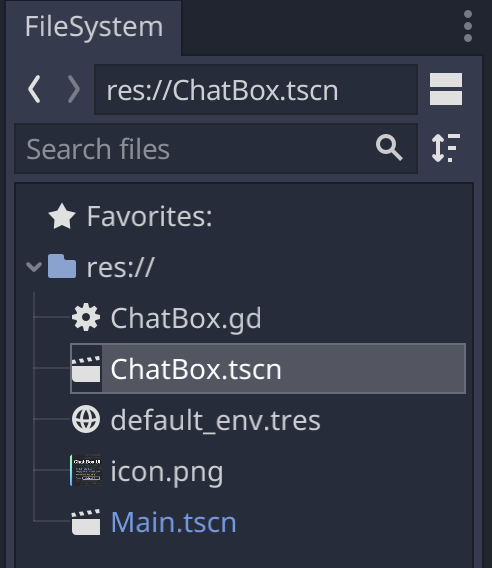Toggle split mode view icon
Viewport: 492px width, 568px height.
click(x=446, y=89)
